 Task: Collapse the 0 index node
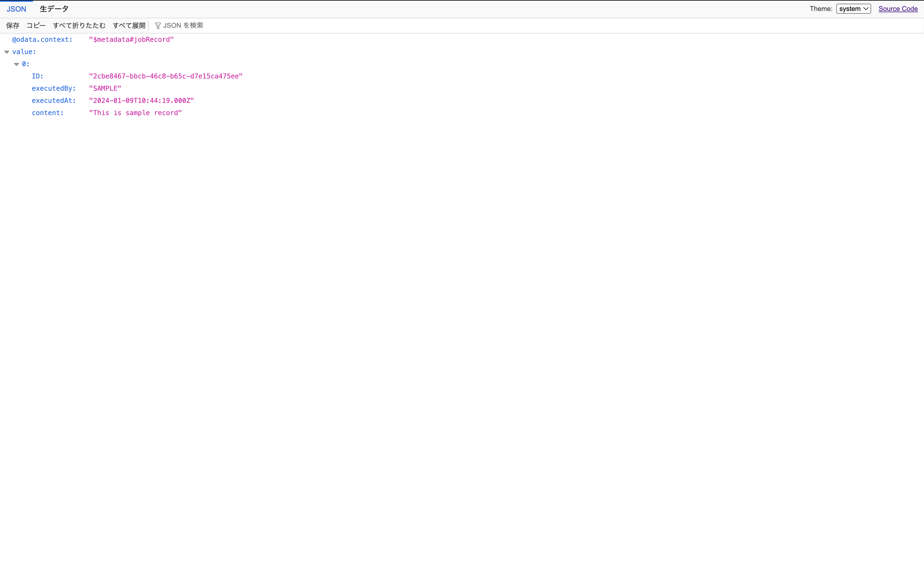click(16, 64)
